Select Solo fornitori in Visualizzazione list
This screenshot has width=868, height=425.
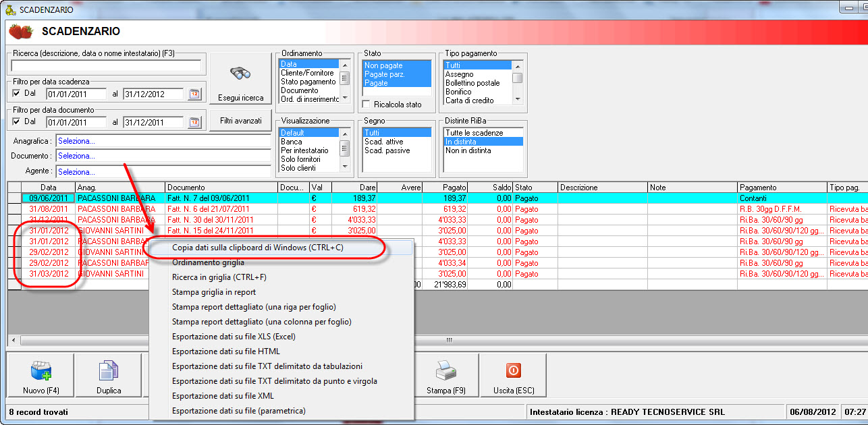(308, 159)
